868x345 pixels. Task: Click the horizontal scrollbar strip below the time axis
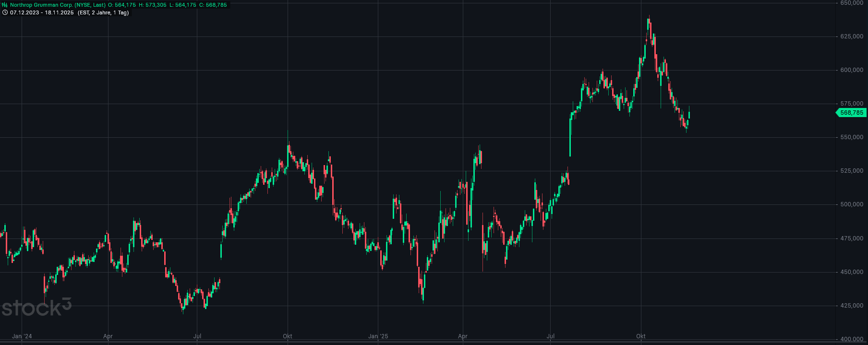[418, 343]
